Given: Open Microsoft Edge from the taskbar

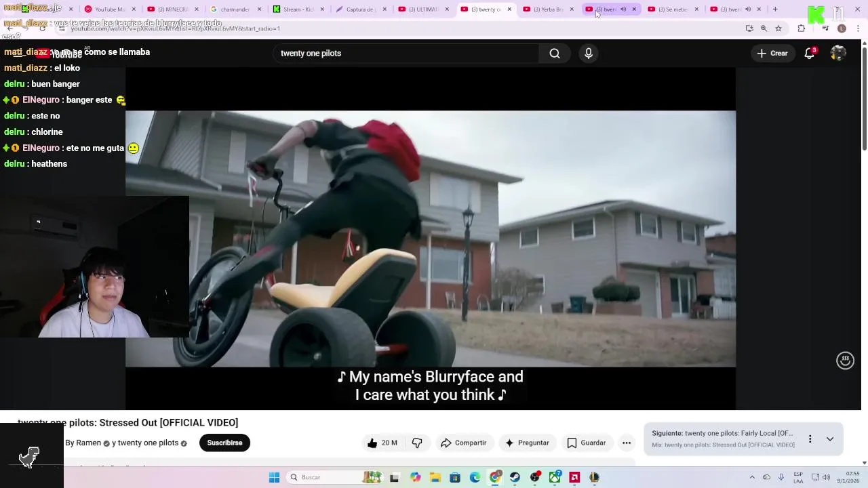Looking at the screenshot, I should 475,477.
